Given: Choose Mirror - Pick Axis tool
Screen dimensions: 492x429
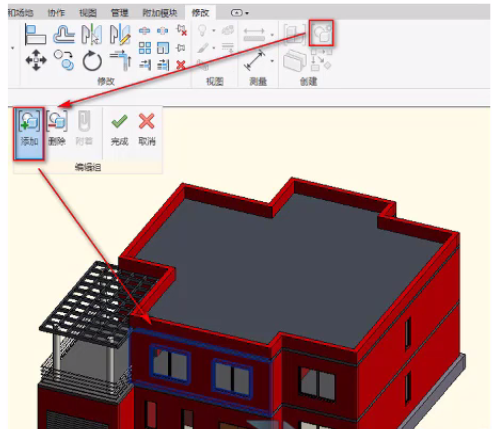Looking at the screenshot, I should tap(92, 34).
